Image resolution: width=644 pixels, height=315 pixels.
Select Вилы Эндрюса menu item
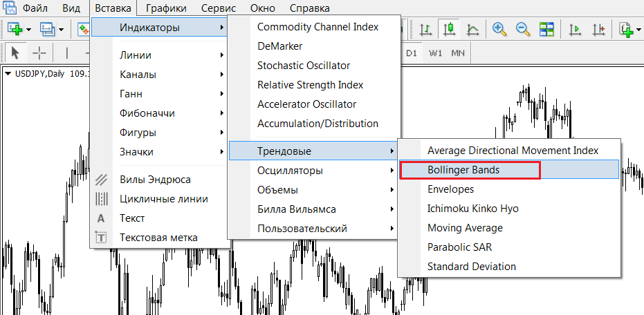point(159,179)
